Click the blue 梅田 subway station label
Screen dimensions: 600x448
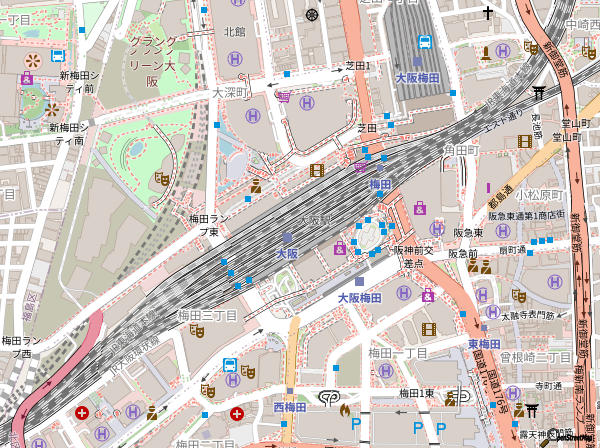point(380,184)
